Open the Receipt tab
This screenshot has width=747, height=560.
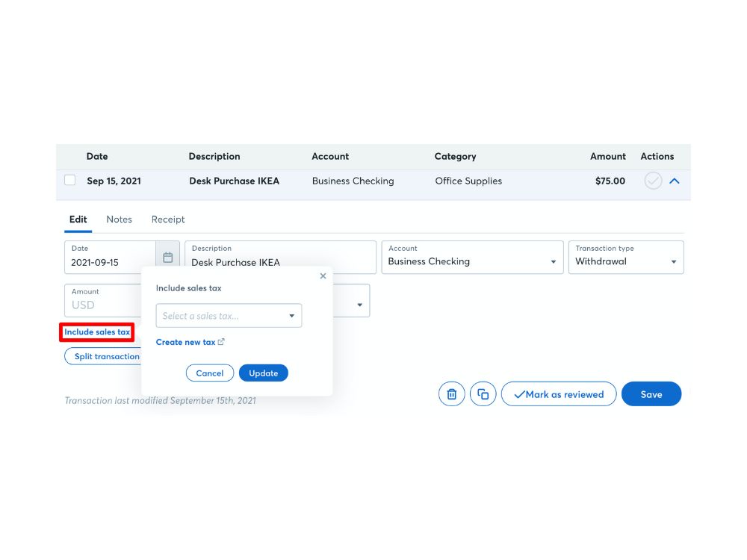point(168,220)
